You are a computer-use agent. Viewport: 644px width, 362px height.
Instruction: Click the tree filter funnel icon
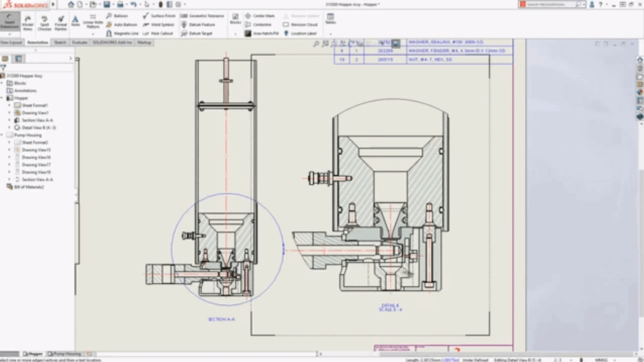point(3,68)
